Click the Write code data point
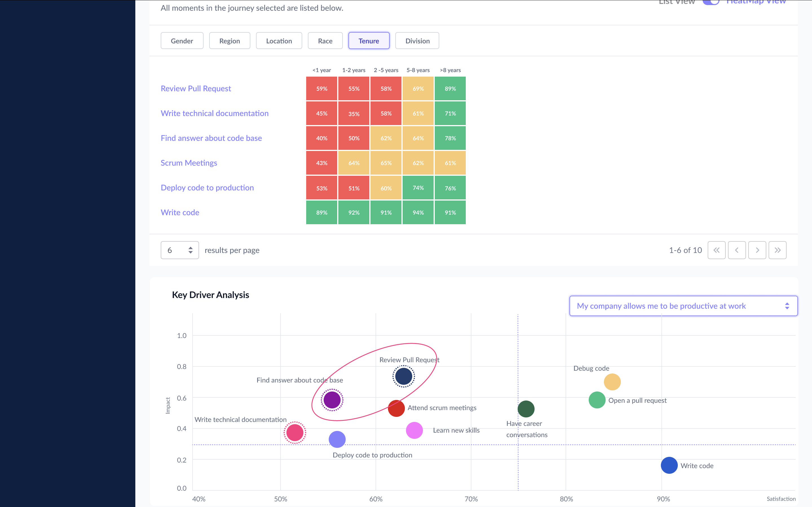812x507 pixels. (x=669, y=465)
